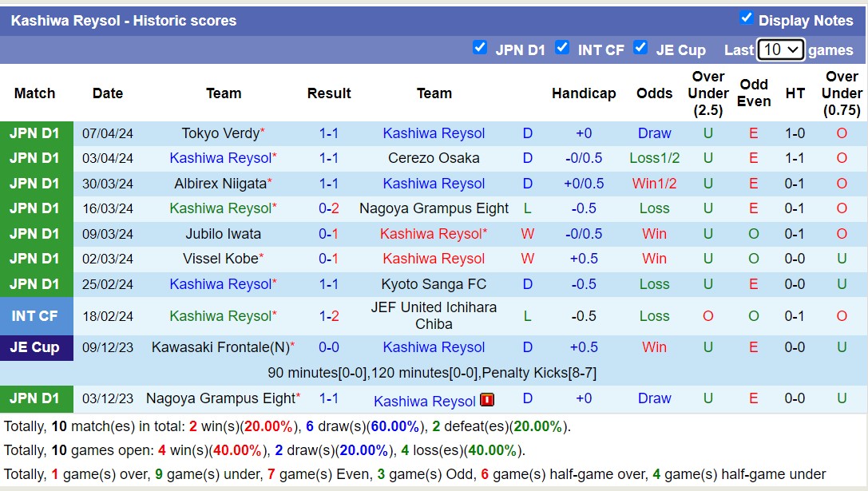
Task: Click the JE Cup league badge in the Match column
Action: [x=36, y=347]
